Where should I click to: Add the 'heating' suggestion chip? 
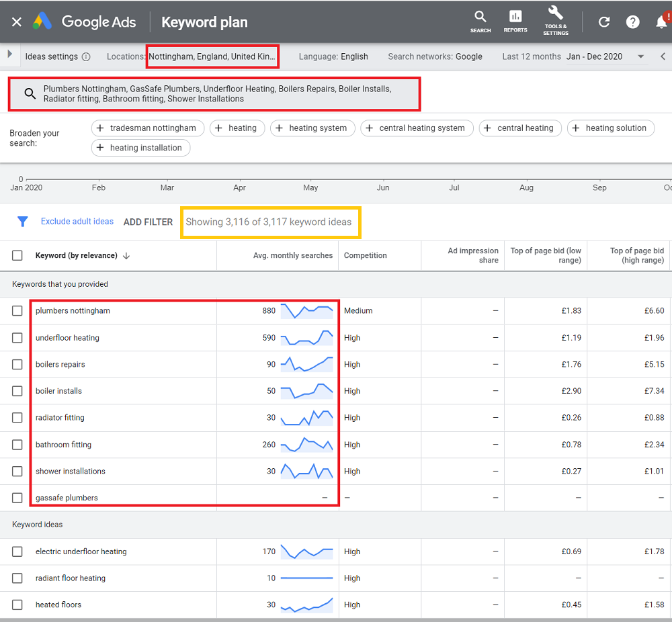point(237,128)
